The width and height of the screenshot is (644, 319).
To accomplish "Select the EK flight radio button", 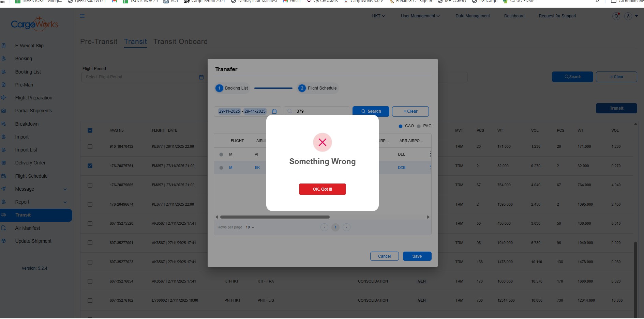I will (x=221, y=168).
